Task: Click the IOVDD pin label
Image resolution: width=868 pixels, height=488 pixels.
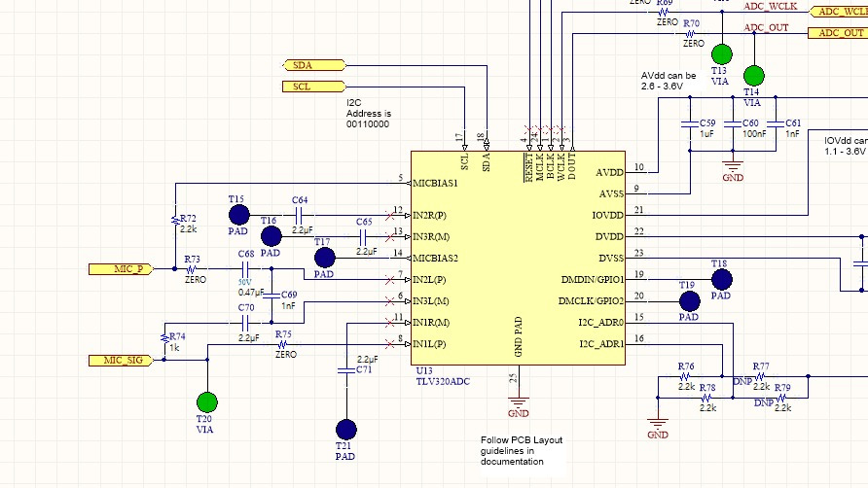Action: pyautogui.click(x=608, y=215)
